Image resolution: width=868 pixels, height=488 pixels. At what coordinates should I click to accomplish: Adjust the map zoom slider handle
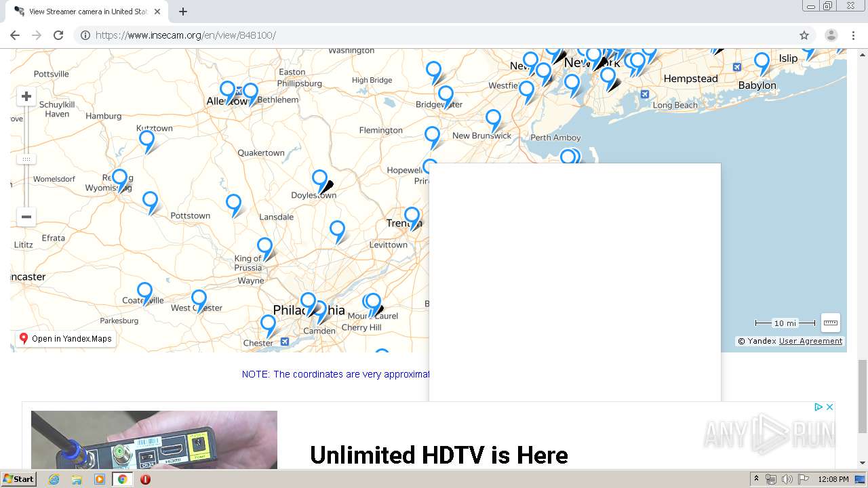coord(26,159)
